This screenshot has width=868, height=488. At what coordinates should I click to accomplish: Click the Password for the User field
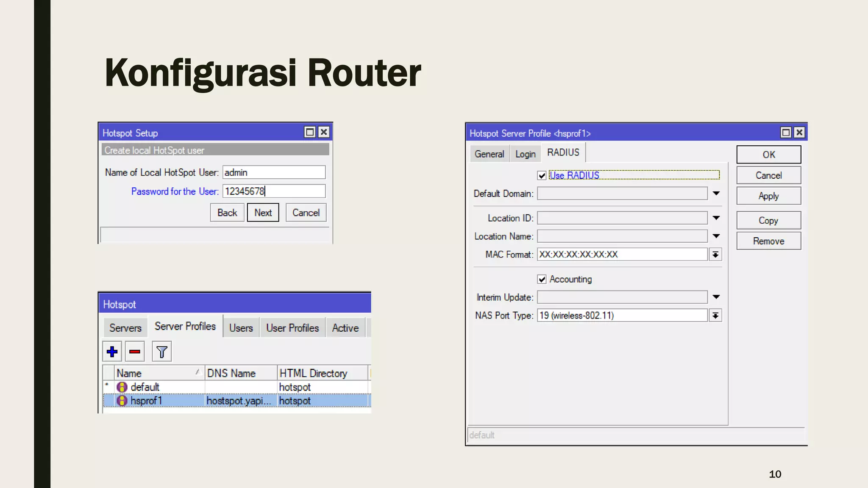tap(274, 191)
